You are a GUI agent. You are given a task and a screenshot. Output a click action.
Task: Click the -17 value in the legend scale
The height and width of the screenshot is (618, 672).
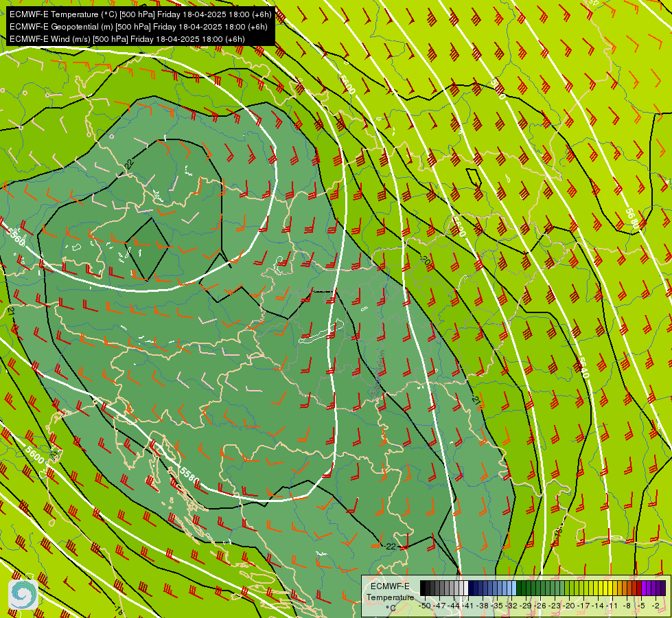click(x=583, y=606)
